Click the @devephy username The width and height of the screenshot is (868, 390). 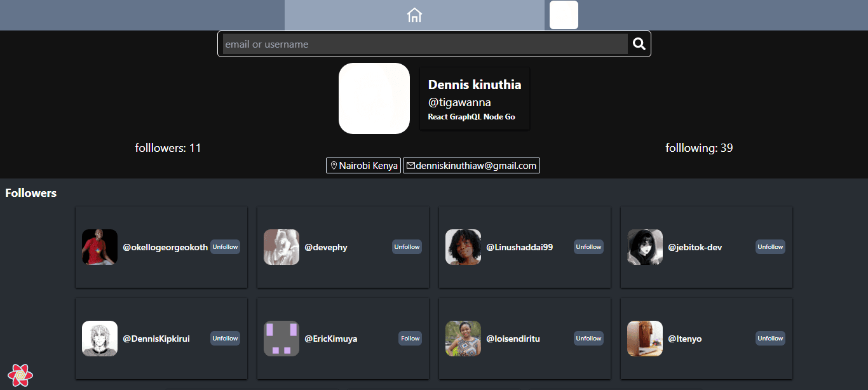click(x=326, y=247)
